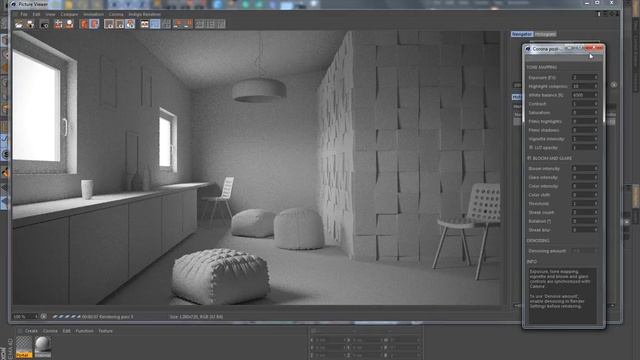Click the grid layout icon in the toolbar
Viewport: 640px width, 360px height.
pos(166,24)
